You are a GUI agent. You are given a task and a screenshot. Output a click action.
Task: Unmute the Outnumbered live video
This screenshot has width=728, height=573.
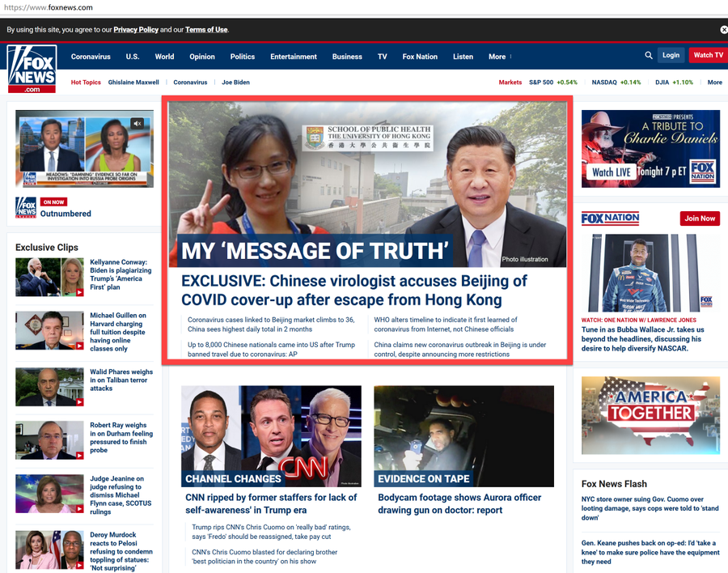[x=138, y=124]
